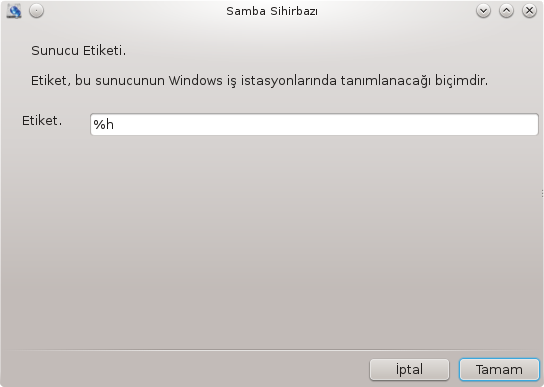The width and height of the screenshot is (544, 387).
Task: Minimize the Samba Sihirbazı window
Action: (483, 11)
